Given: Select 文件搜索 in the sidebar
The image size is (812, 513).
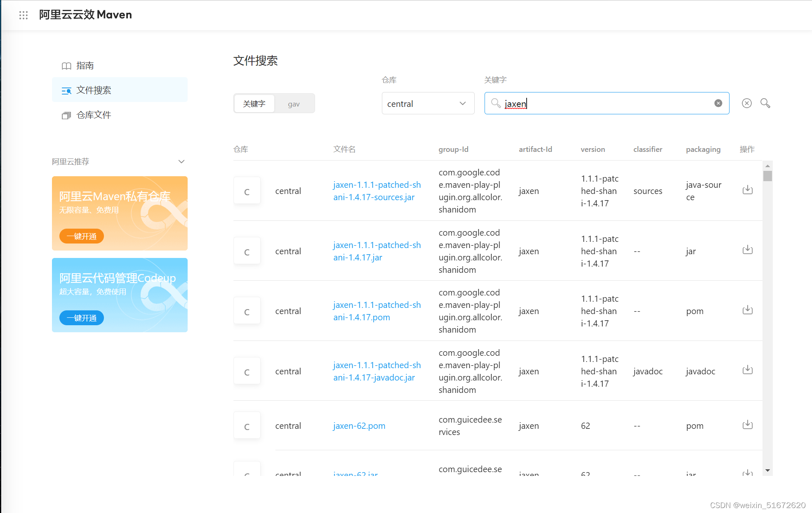Looking at the screenshot, I should coord(120,90).
